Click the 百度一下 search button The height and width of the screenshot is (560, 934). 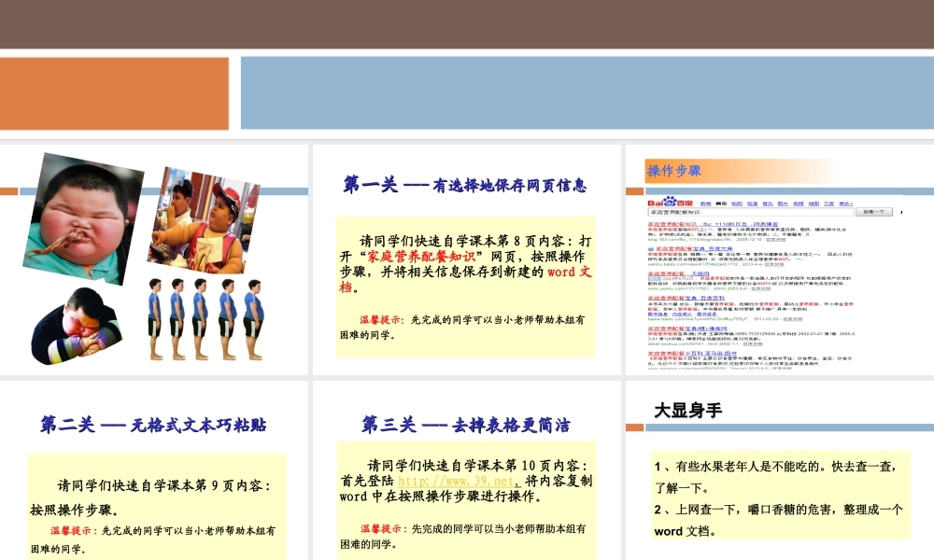coord(875,212)
